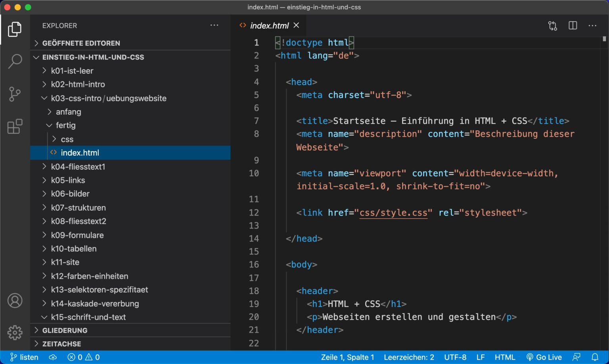Click the errors and warnings counter

coord(84,357)
